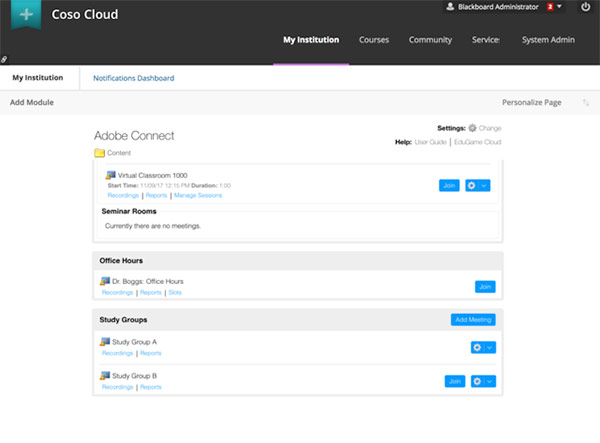Screen dimensions: 600x443
Task: Open Recordings for Dr. Boggs Office Hours
Action: pyautogui.click(x=117, y=292)
